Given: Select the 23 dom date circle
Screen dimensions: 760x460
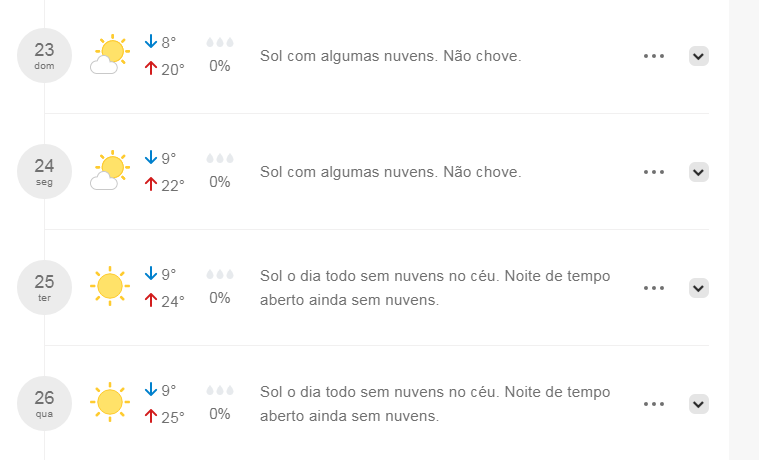Looking at the screenshot, I should 45,55.
